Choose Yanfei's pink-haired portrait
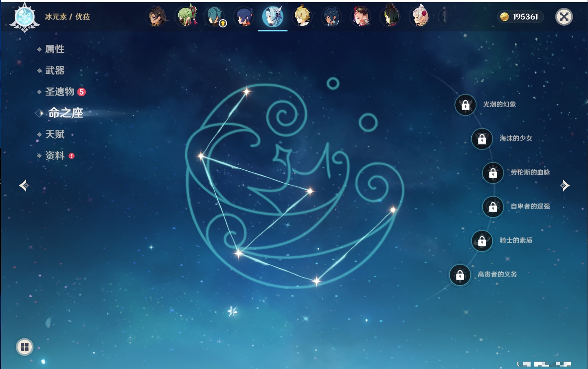Viewport: 588px width, 369px height. [x=361, y=17]
